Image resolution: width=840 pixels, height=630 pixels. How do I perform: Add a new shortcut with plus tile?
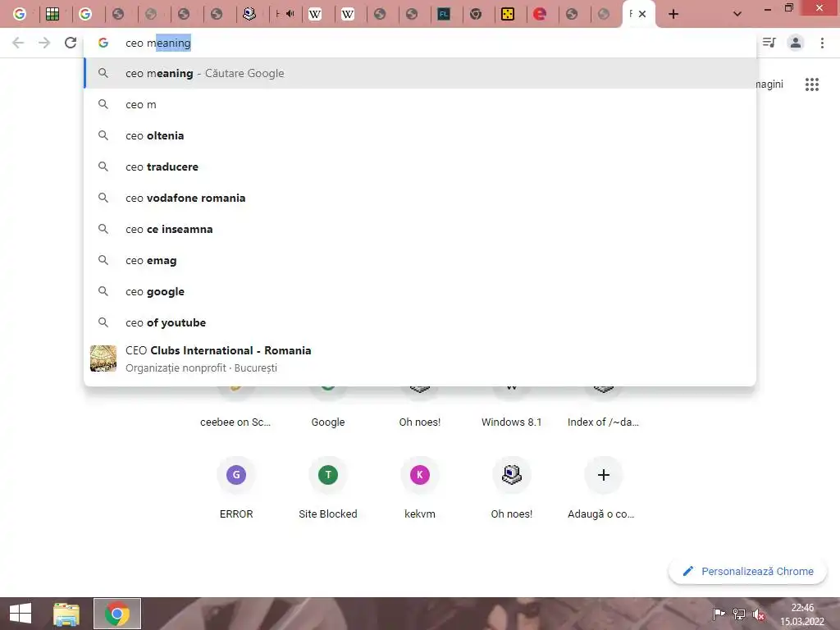tap(603, 487)
